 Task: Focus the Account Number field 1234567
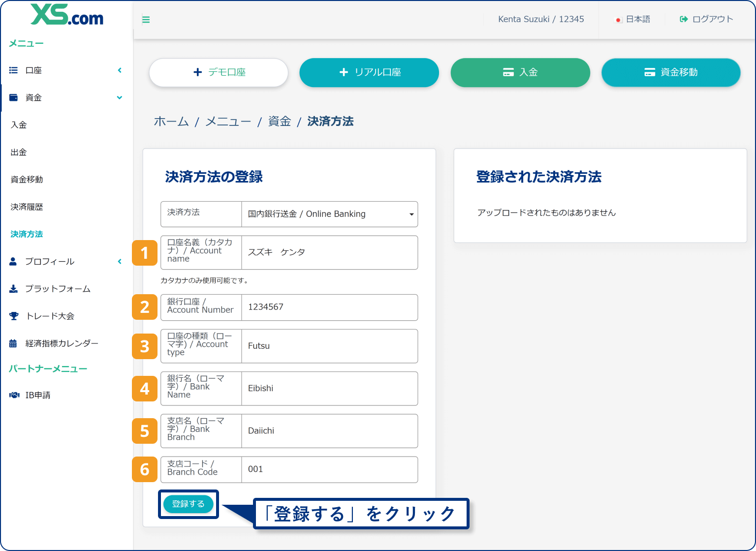tap(329, 307)
